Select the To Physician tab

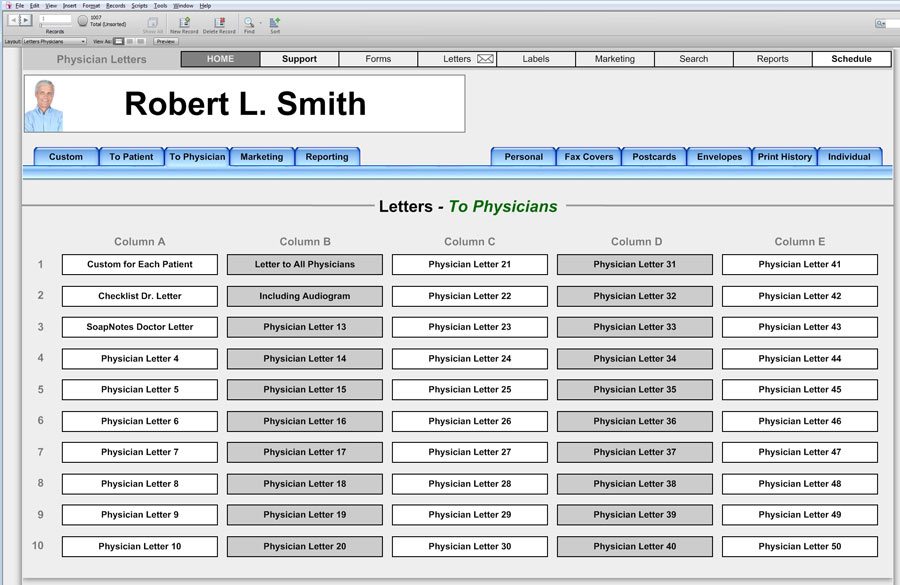pos(197,157)
